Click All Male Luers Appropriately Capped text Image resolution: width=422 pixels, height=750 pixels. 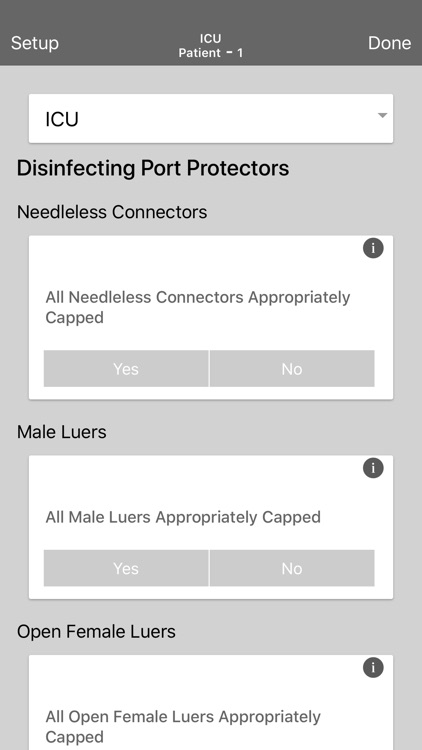[x=183, y=517]
